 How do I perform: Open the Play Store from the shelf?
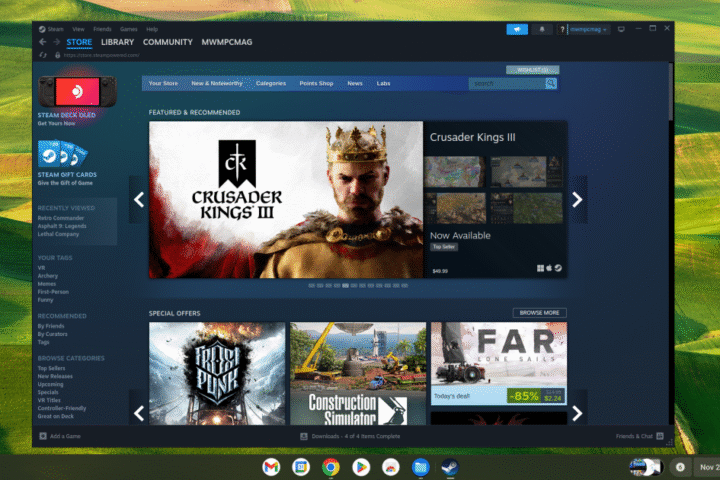[x=361, y=467]
